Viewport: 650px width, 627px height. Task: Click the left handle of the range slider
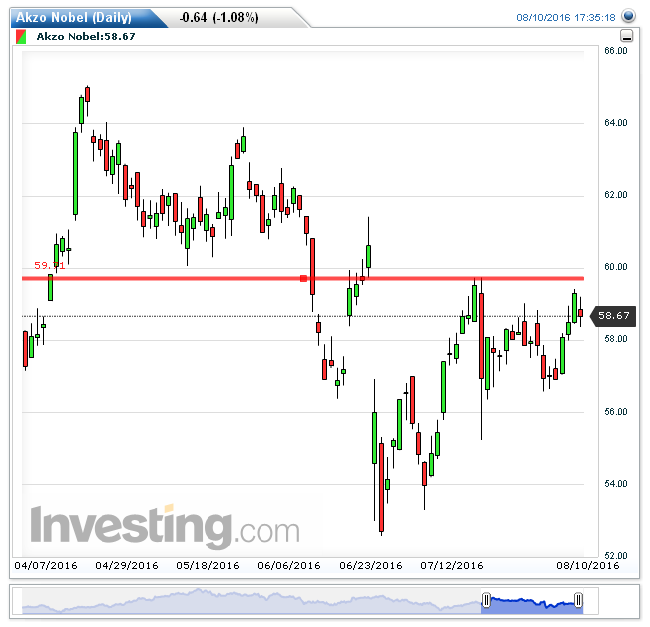[486, 600]
